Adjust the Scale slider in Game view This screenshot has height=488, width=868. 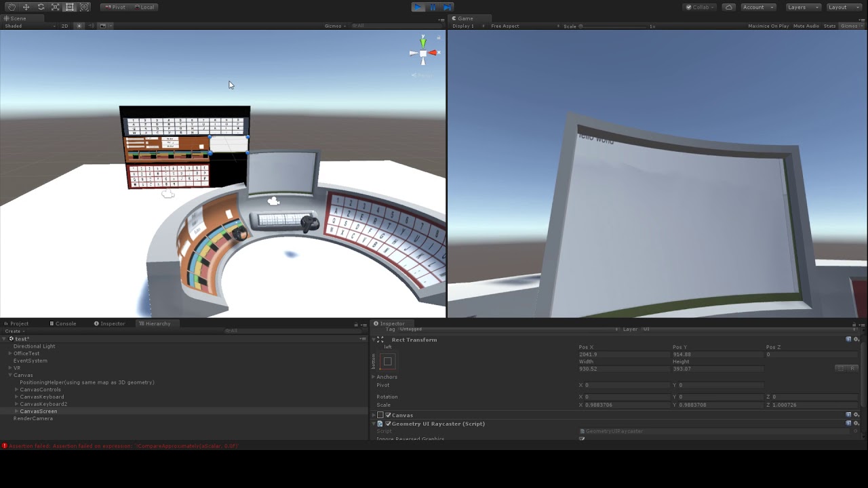pos(580,26)
